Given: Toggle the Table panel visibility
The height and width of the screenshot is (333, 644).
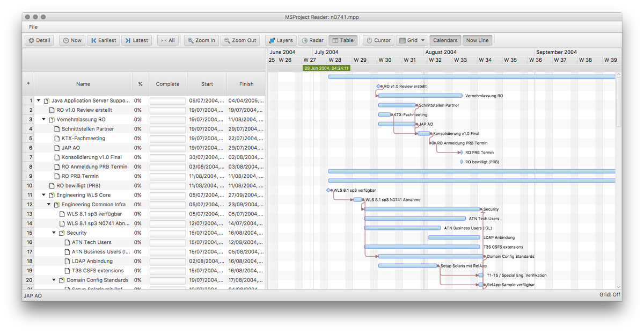Looking at the screenshot, I should pyautogui.click(x=342, y=40).
